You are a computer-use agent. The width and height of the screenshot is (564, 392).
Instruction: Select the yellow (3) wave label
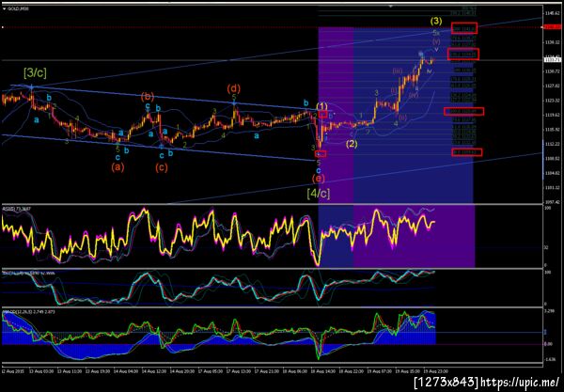[436, 21]
